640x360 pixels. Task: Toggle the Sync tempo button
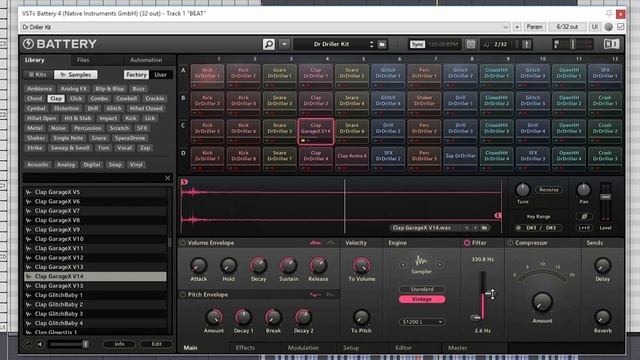click(417, 44)
